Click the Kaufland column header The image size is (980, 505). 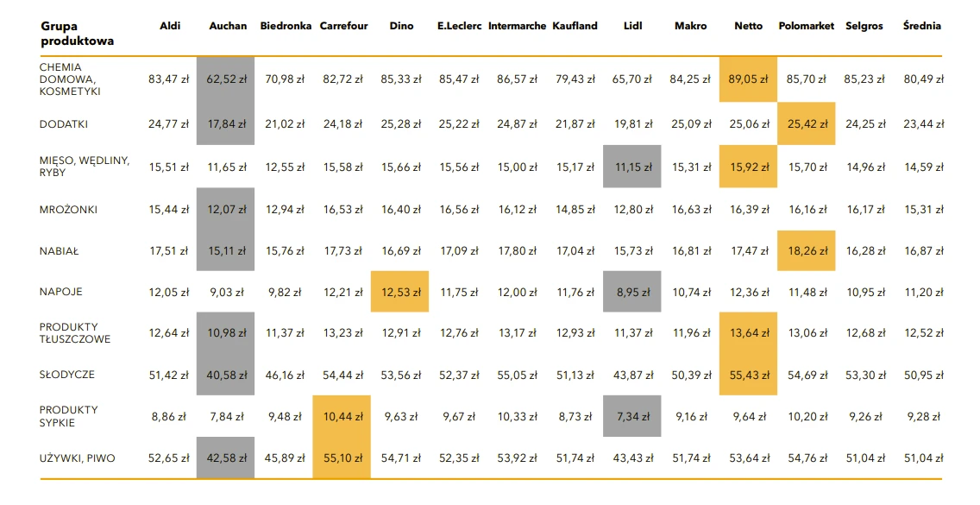[575, 26]
